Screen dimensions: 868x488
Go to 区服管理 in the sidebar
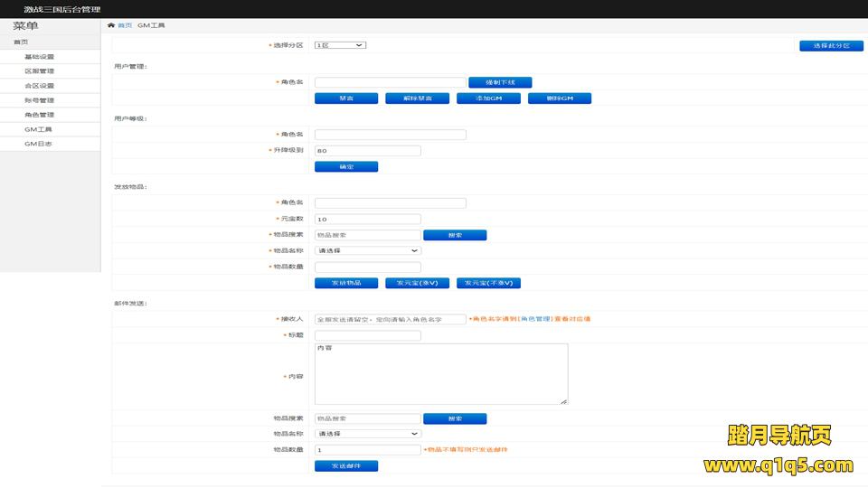tap(39, 70)
